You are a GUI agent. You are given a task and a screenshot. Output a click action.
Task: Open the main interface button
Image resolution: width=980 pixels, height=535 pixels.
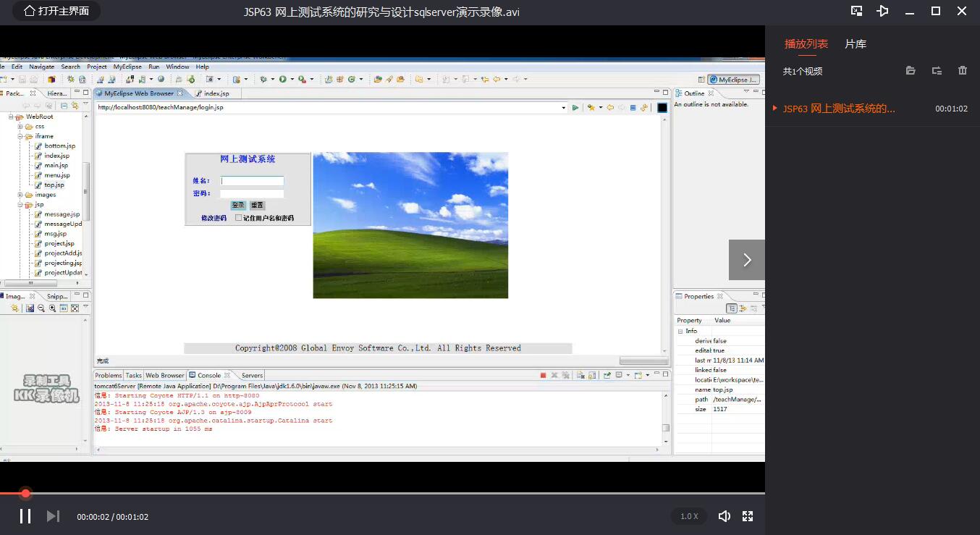point(56,11)
